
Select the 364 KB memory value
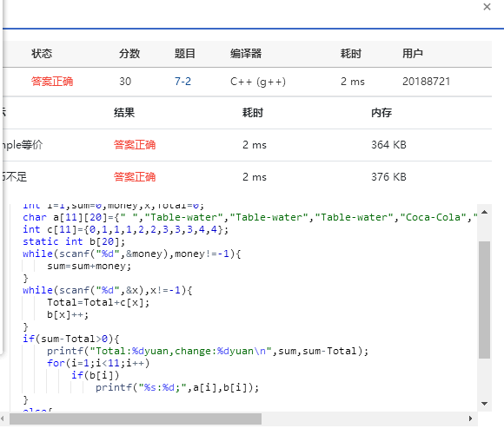click(x=388, y=145)
